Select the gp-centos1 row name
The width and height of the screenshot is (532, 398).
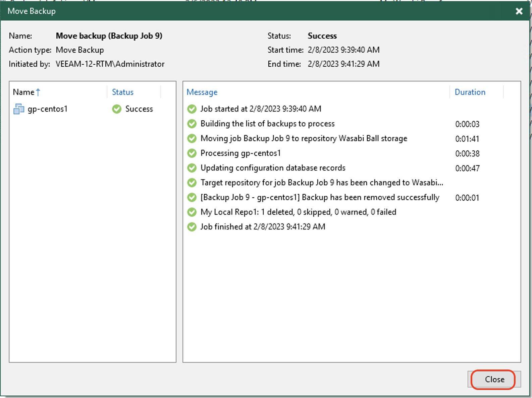click(x=48, y=109)
